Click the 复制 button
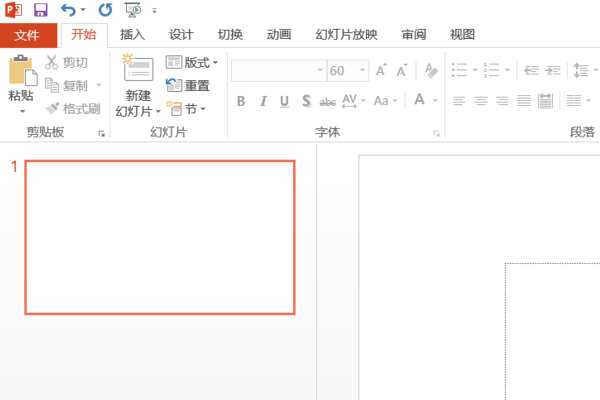The width and height of the screenshot is (600, 400). (67, 85)
